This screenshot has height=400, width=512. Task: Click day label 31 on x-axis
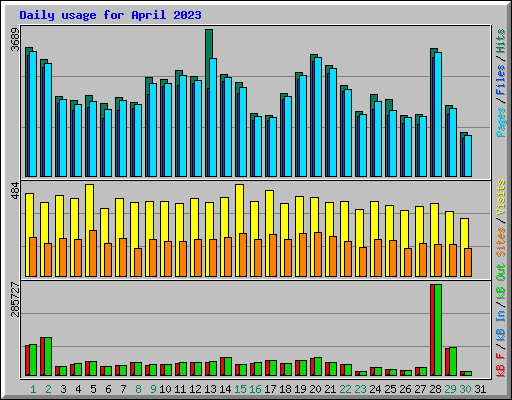point(480,389)
